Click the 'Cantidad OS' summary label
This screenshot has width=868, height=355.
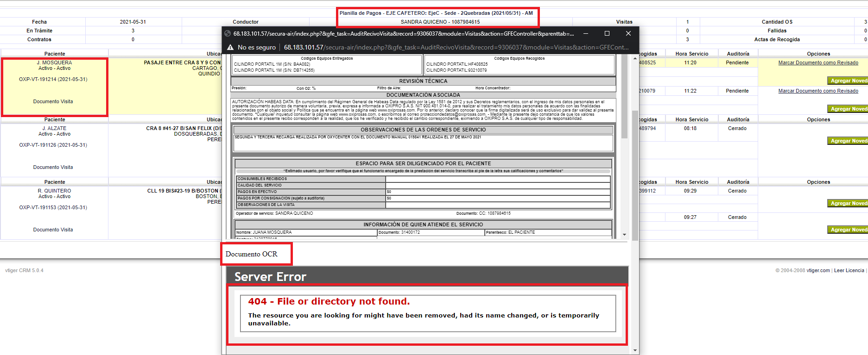click(x=777, y=22)
